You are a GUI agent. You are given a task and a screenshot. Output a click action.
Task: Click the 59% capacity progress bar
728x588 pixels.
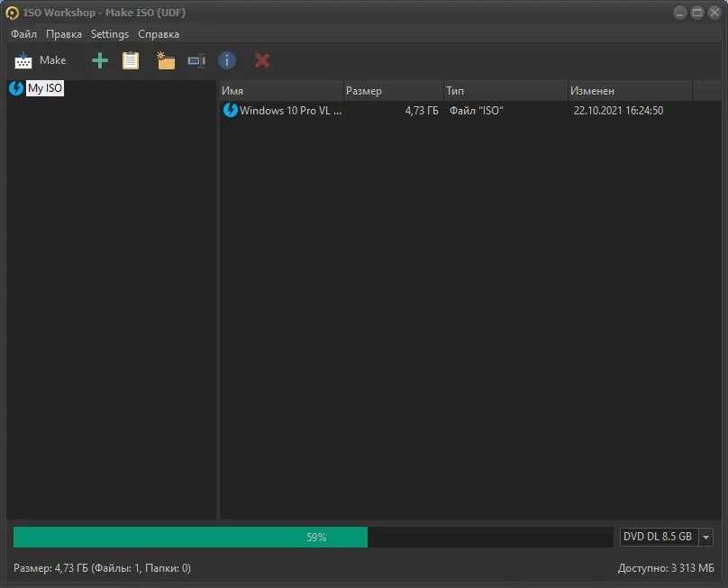[x=314, y=538]
